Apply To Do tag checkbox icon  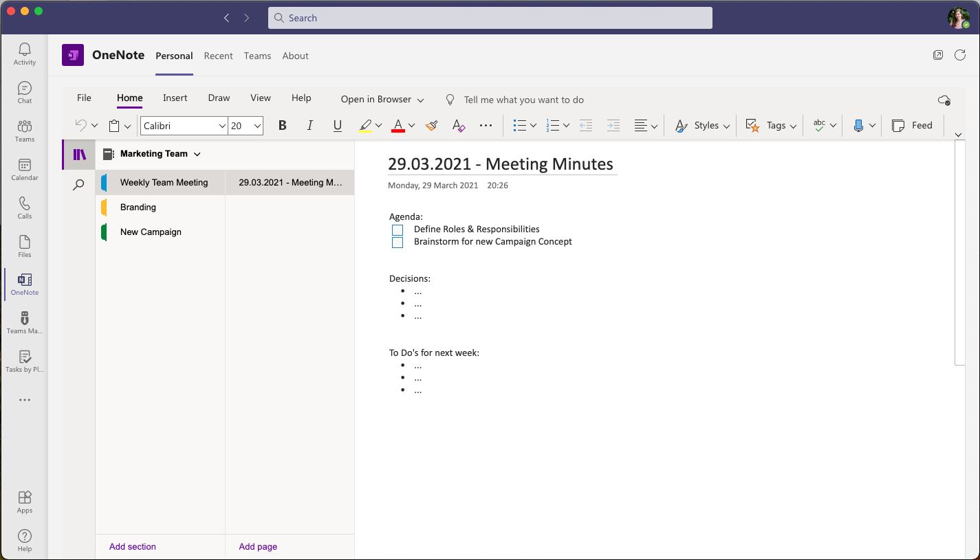[x=753, y=126]
